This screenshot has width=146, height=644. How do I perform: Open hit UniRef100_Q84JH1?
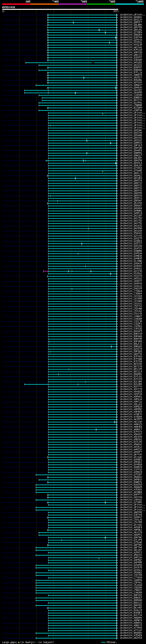coord(131,30)
